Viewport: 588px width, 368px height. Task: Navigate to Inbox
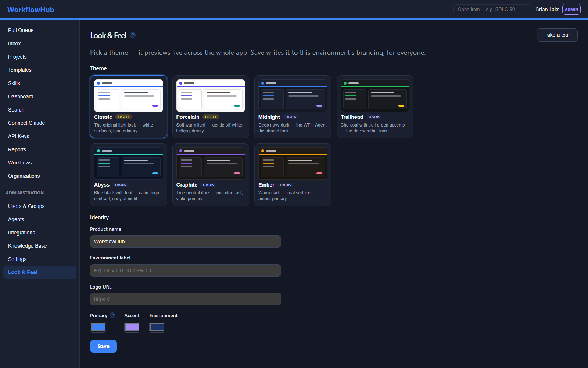point(40,43)
